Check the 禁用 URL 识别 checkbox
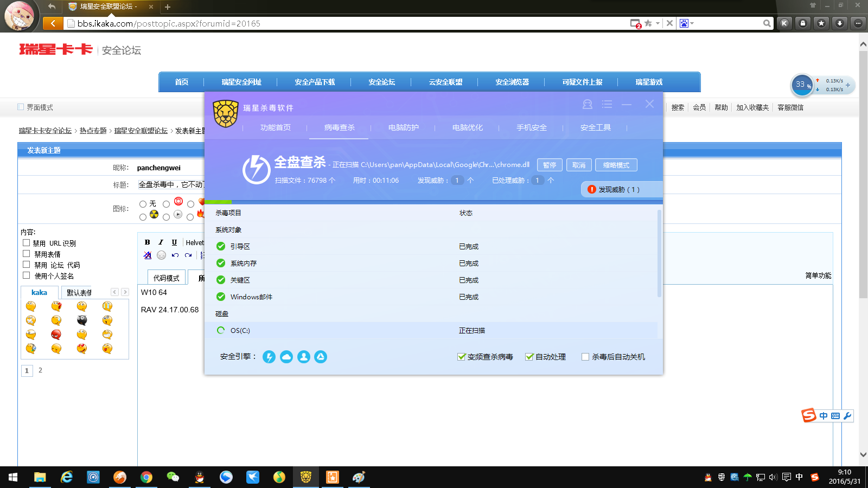The height and width of the screenshot is (488, 868). click(26, 243)
